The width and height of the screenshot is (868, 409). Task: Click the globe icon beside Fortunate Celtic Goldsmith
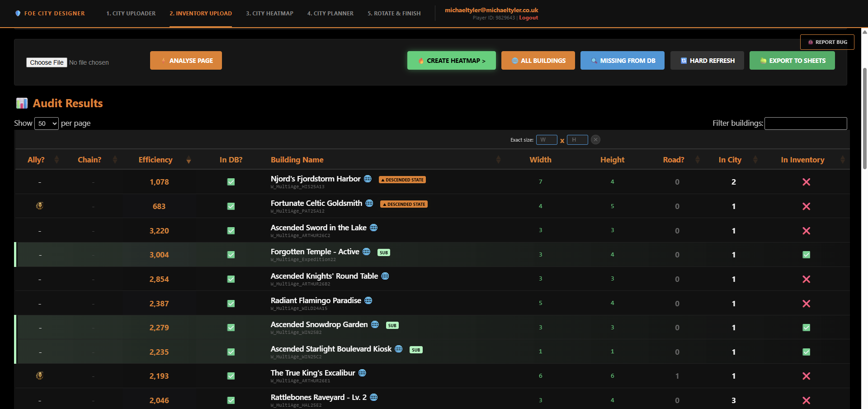tap(369, 203)
